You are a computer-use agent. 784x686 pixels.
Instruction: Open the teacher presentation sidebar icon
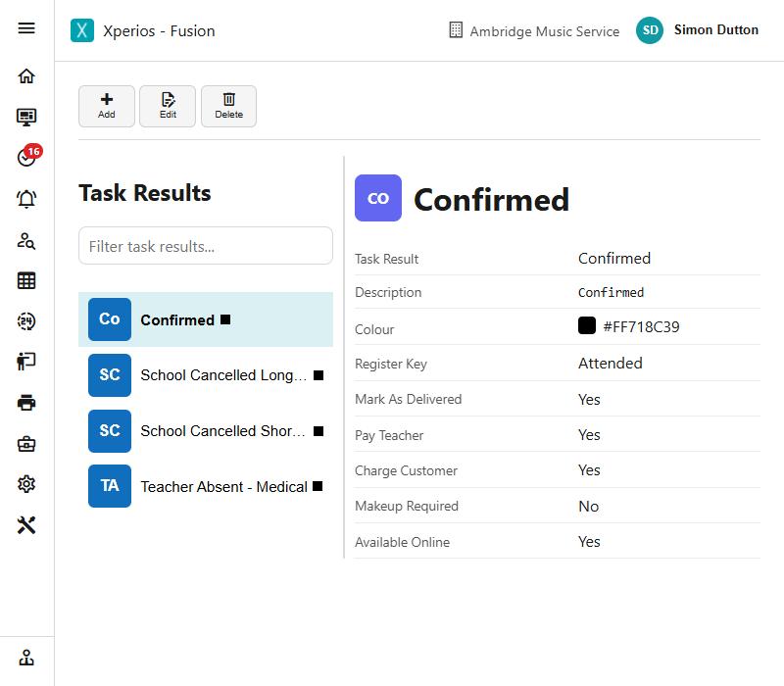(x=26, y=361)
